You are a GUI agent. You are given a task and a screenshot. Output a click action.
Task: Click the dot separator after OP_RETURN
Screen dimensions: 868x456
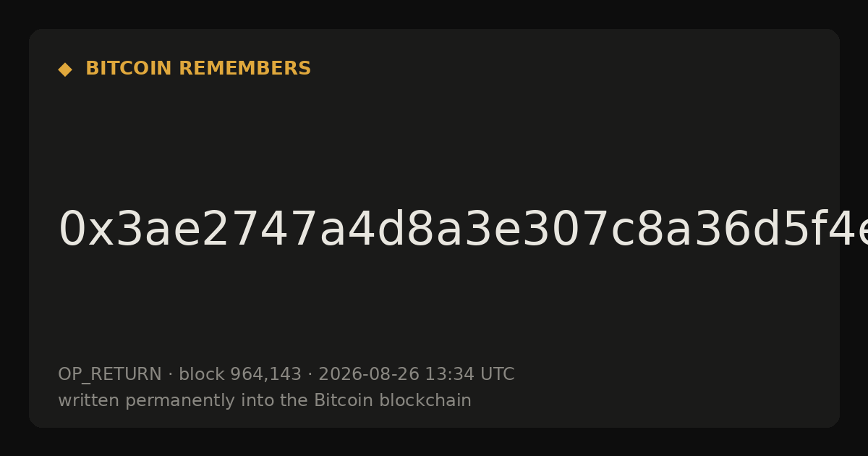point(171,375)
